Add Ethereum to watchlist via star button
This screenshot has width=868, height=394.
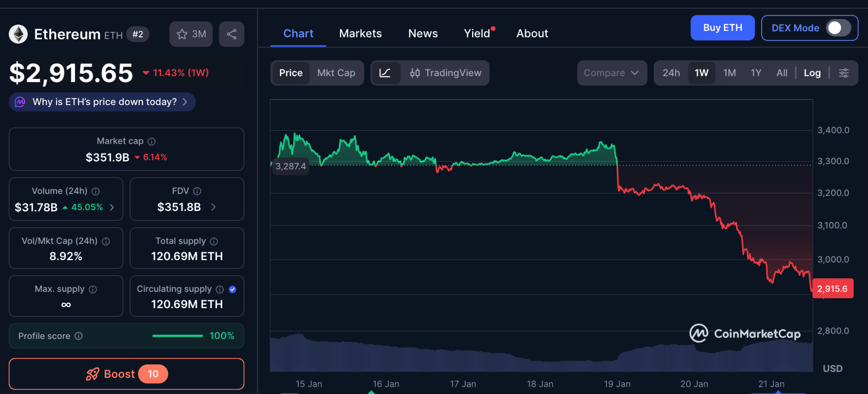[x=191, y=34]
